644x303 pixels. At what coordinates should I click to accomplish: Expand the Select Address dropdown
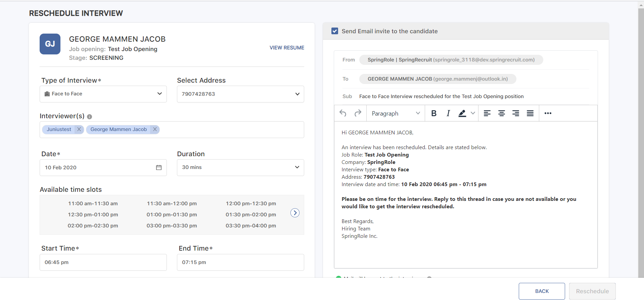240,94
